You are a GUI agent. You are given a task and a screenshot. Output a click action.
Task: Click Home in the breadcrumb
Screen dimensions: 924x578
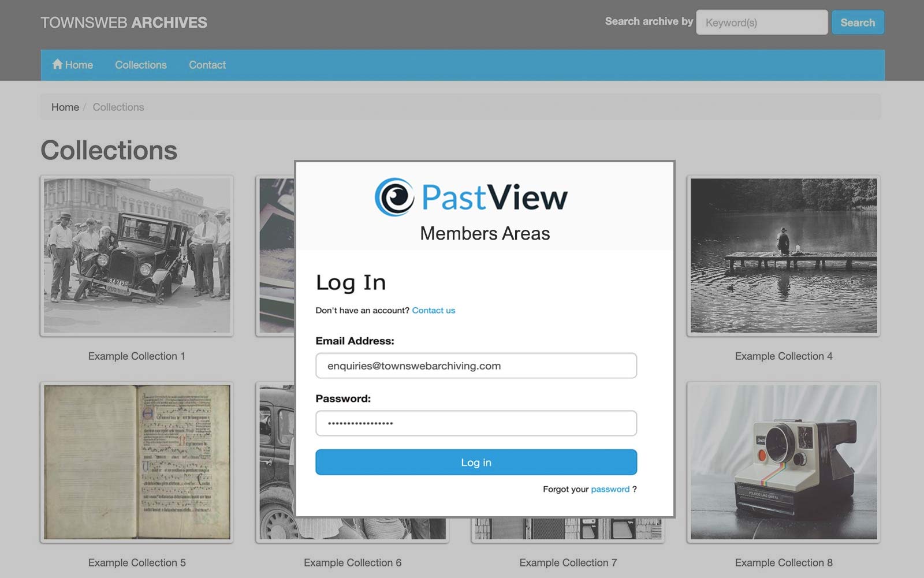(x=65, y=107)
